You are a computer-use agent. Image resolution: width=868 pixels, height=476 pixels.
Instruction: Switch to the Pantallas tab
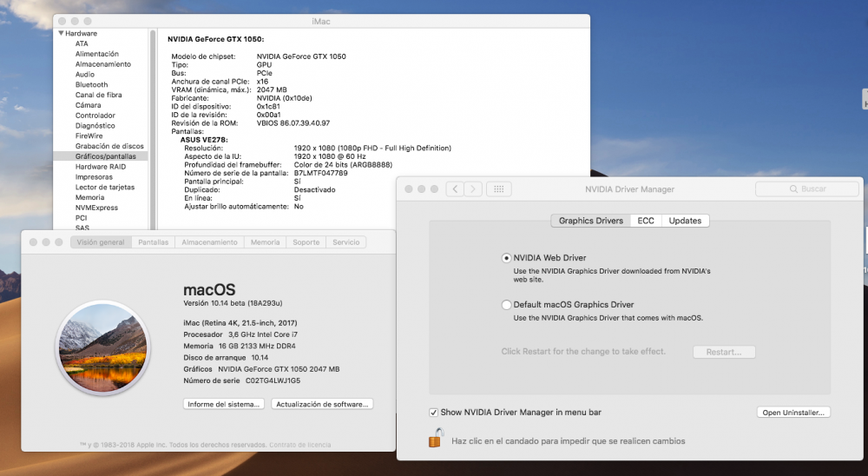pyautogui.click(x=154, y=242)
